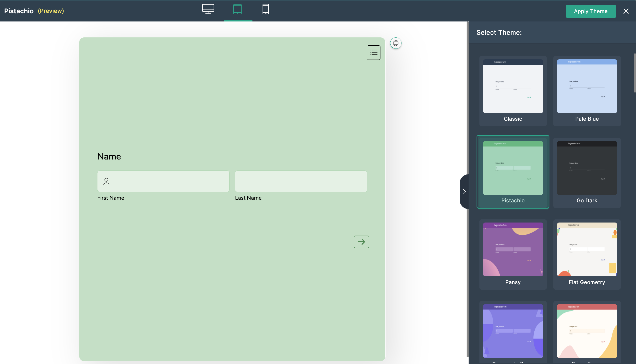Switch to desktop preview icon
This screenshot has height=364, width=636.
[x=208, y=9]
